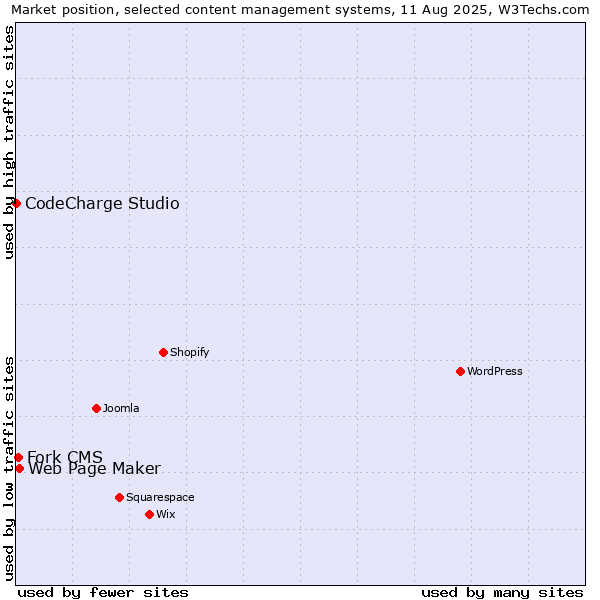The width and height of the screenshot is (600, 600).
Task: Click the WordPress red data point
Action: click(460, 371)
